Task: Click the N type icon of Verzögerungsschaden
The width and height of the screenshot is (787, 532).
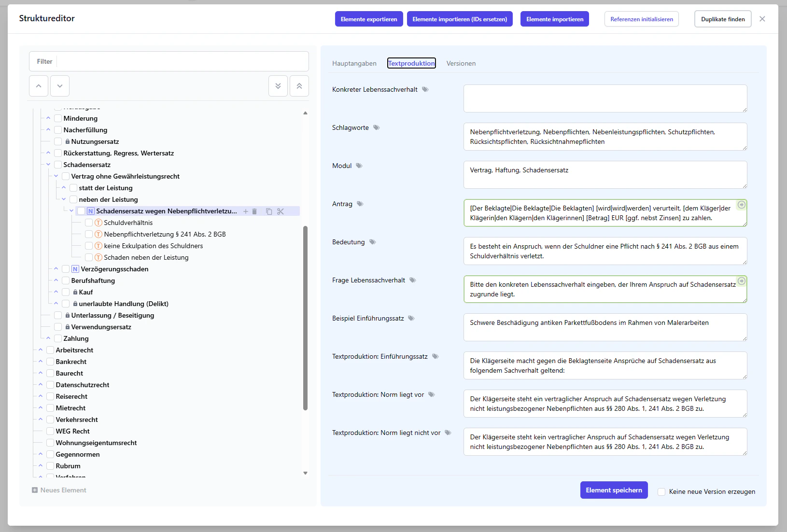Action: (75, 269)
